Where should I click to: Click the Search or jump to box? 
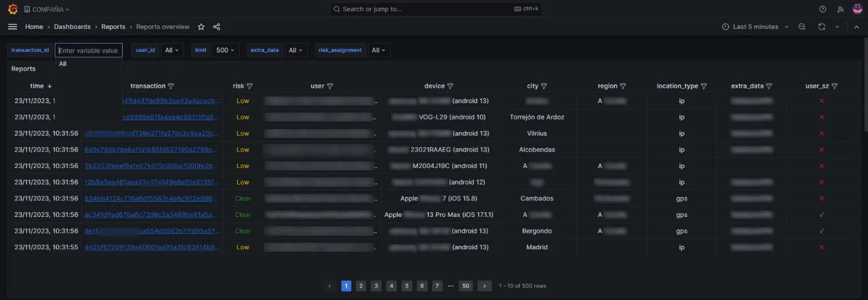[435, 9]
